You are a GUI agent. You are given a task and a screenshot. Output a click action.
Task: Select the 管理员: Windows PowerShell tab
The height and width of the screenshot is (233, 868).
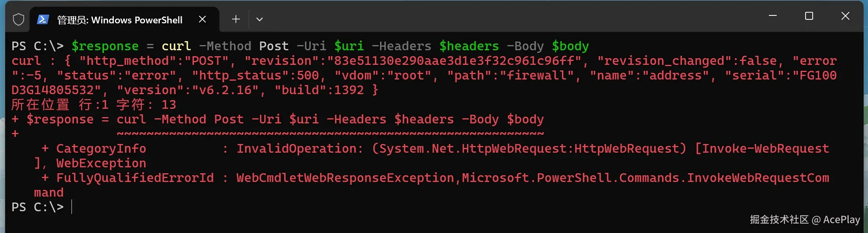coord(120,20)
